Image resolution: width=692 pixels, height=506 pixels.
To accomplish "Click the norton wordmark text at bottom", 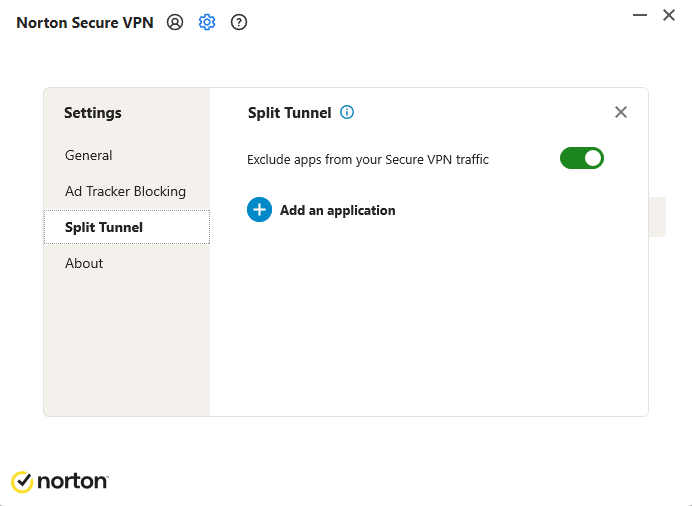I will [73, 482].
